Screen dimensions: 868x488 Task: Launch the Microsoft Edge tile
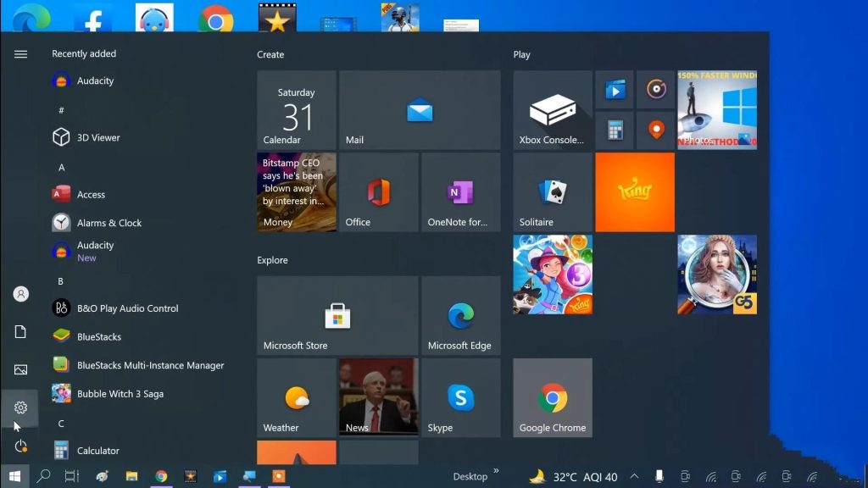[x=460, y=315]
